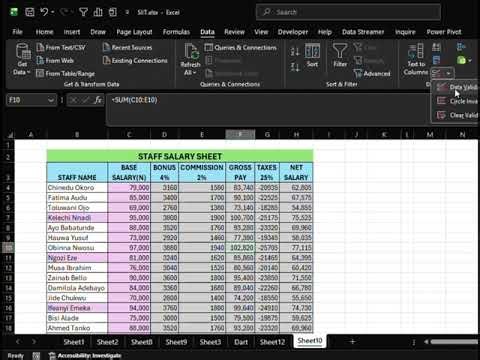Click the Select All corner of the grid
Screen dimensions: 480x360
pyautogui.click(x=10, y=135)
